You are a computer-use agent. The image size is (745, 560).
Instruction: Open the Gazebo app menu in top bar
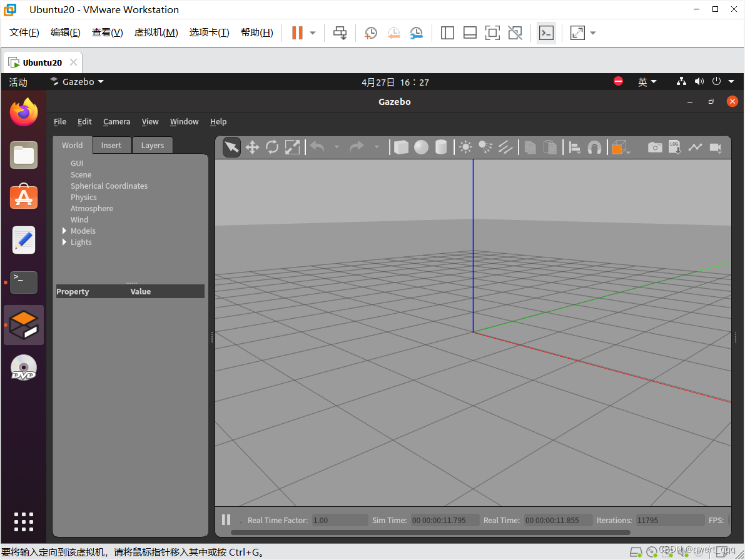(78, 82)
